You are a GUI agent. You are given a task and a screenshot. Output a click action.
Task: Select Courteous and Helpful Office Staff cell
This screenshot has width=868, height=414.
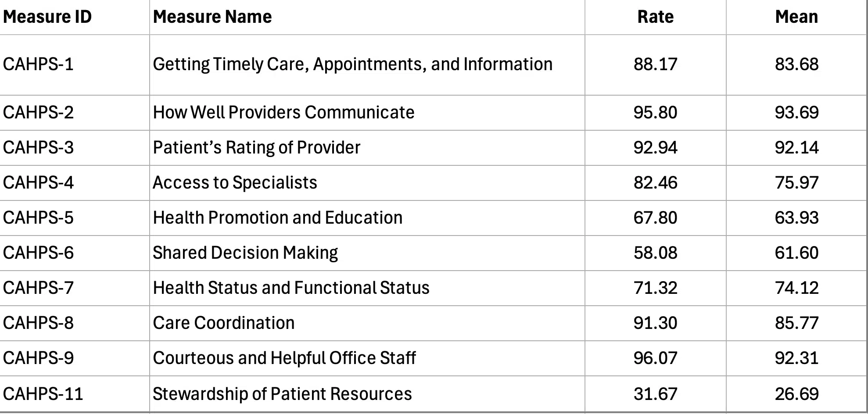pos(367,358)
